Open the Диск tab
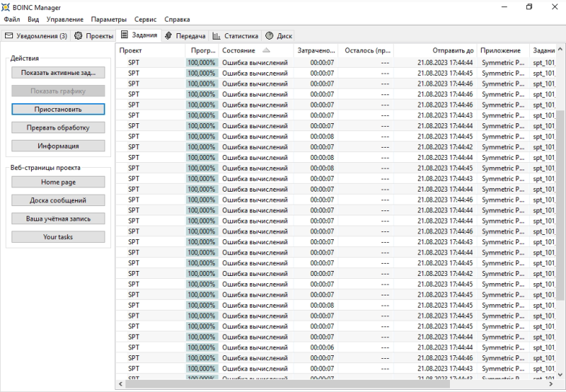The width and height of the screenshot is (566, 392). 278,36
